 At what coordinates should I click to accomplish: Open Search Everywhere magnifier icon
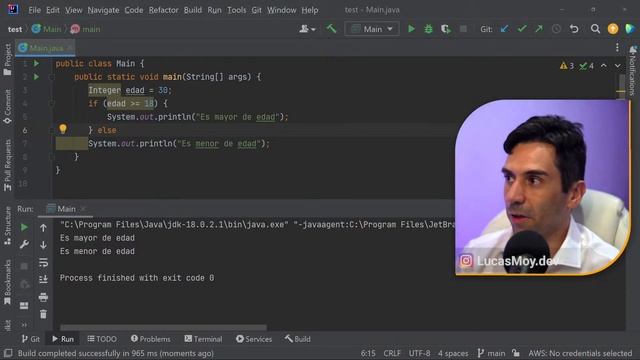coord(596,29)
